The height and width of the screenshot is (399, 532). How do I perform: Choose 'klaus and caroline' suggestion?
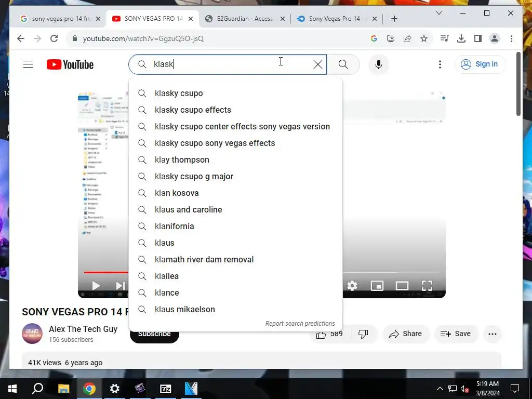235,210
